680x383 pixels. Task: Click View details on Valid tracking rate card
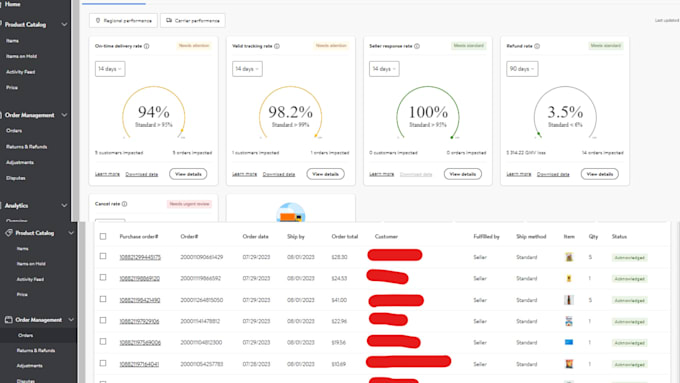[325, 174]
